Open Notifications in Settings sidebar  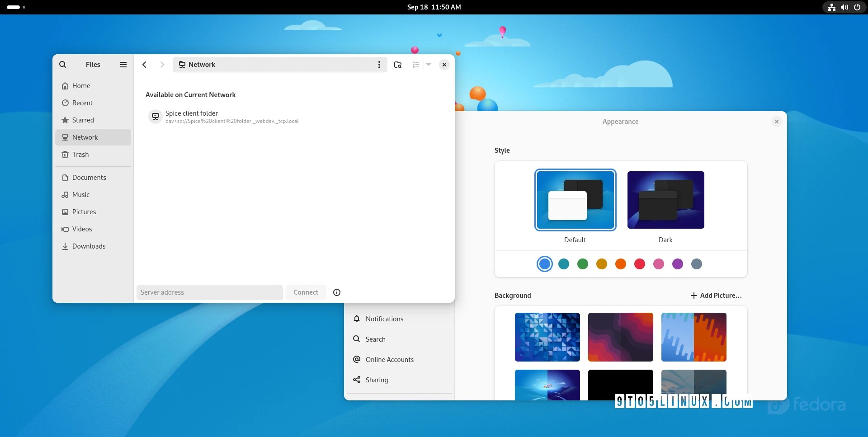[399, 319]
